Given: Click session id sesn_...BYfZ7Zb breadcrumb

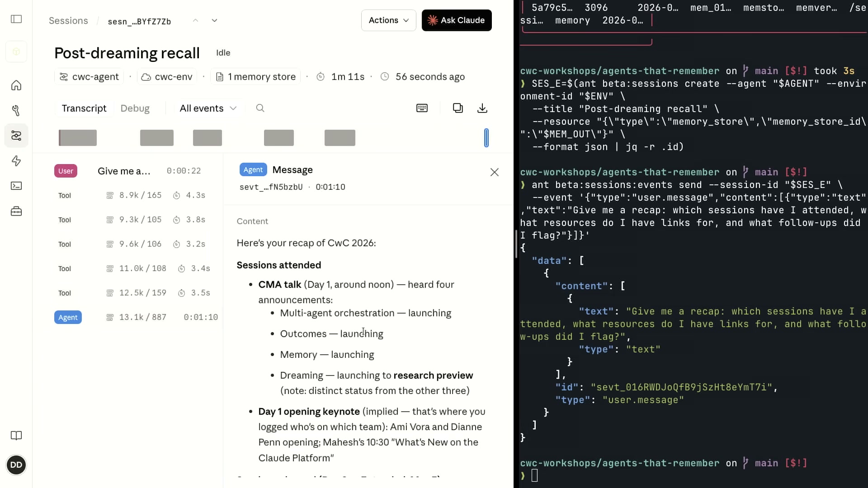Looking at the screenshot, I should 139,21.
